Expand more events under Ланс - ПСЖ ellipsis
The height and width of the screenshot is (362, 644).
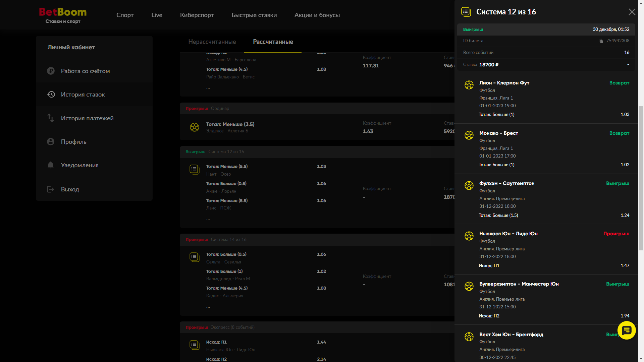pos(208,219)
